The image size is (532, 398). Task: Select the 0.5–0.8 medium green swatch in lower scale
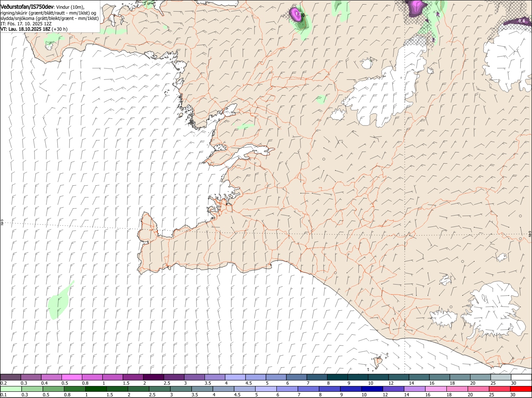click(x=53, y=389)
